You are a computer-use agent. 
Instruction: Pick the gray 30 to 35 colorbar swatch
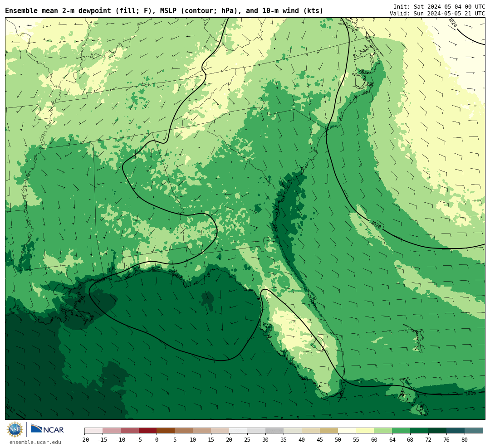[274, 431]
